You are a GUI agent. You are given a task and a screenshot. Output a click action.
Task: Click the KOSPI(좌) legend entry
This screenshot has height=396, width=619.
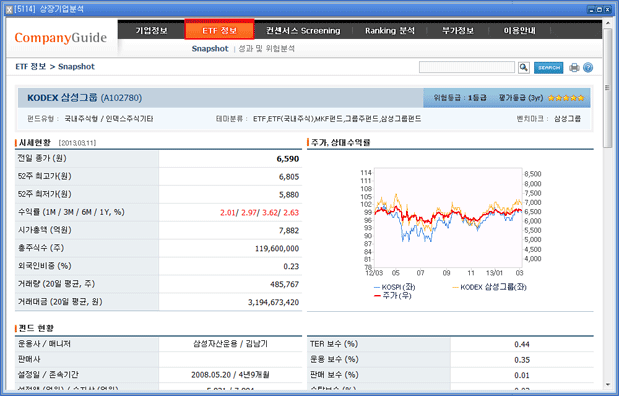tap(394, 287)
